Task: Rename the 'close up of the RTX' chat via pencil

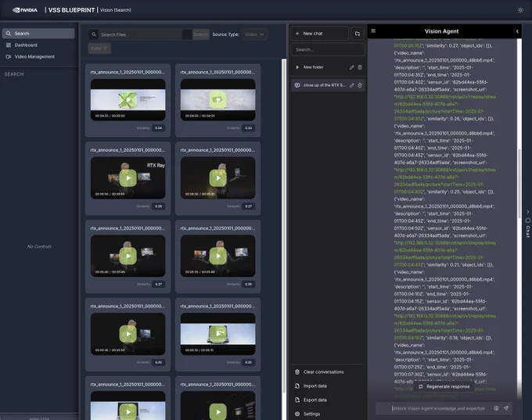Action: 352,85
